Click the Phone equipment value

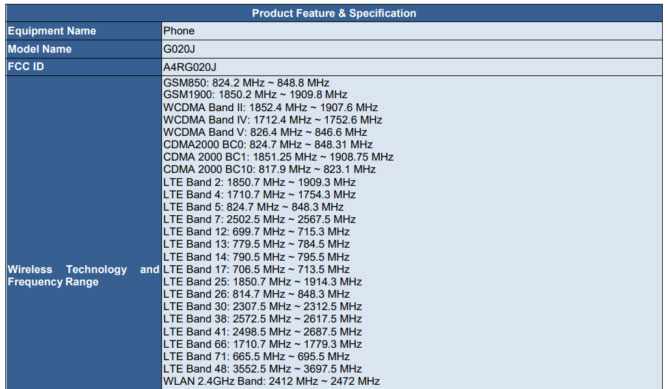pyautogui.click(x=179, y=31)
